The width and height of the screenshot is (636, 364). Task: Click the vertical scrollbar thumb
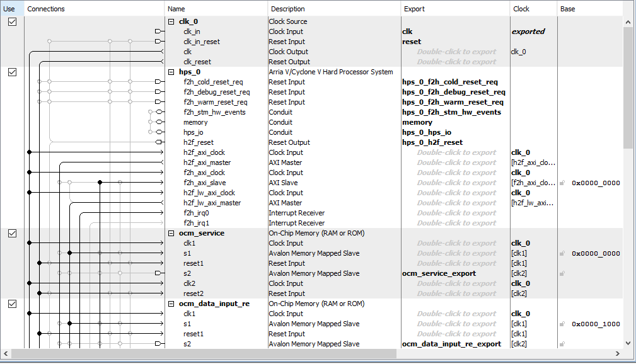tap(628, 88)
